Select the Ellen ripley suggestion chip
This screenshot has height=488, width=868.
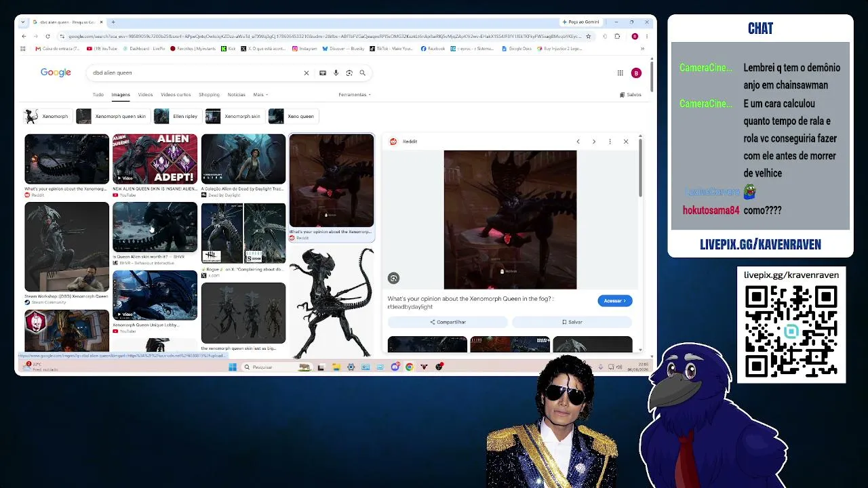(176, 116)
